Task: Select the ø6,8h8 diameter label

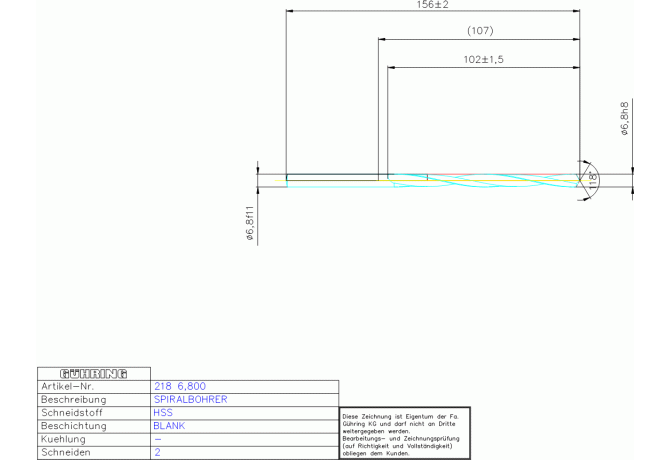Action: (625, 118)
